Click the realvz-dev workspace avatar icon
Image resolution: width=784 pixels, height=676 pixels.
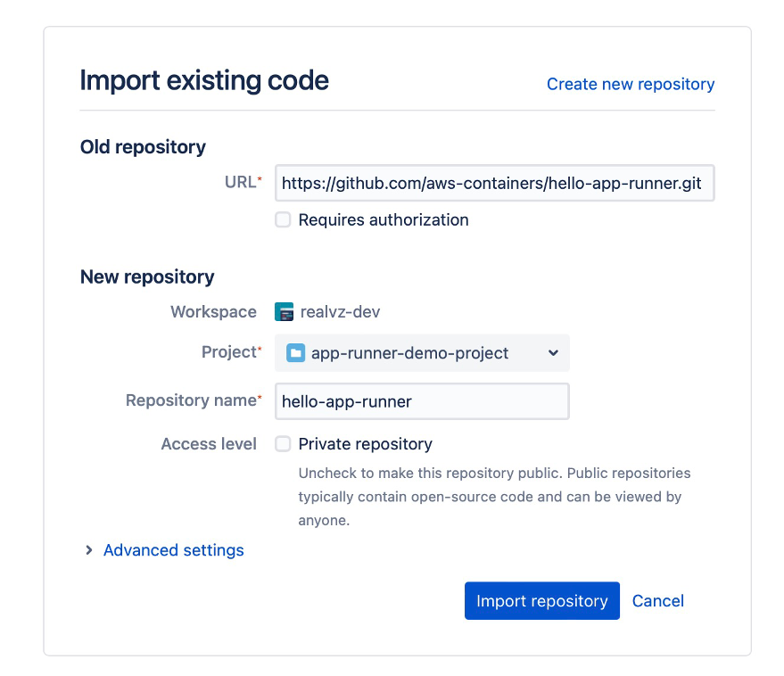click(284, 312)
